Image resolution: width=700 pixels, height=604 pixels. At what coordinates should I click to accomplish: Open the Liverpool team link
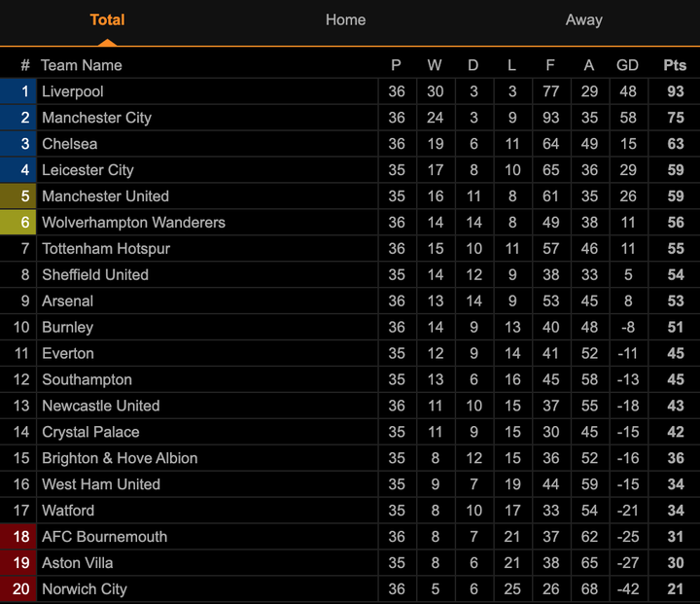[x=73, y=91]
